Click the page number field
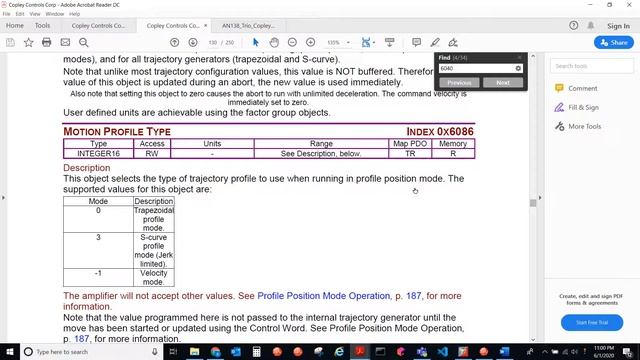 coord(212,42)
